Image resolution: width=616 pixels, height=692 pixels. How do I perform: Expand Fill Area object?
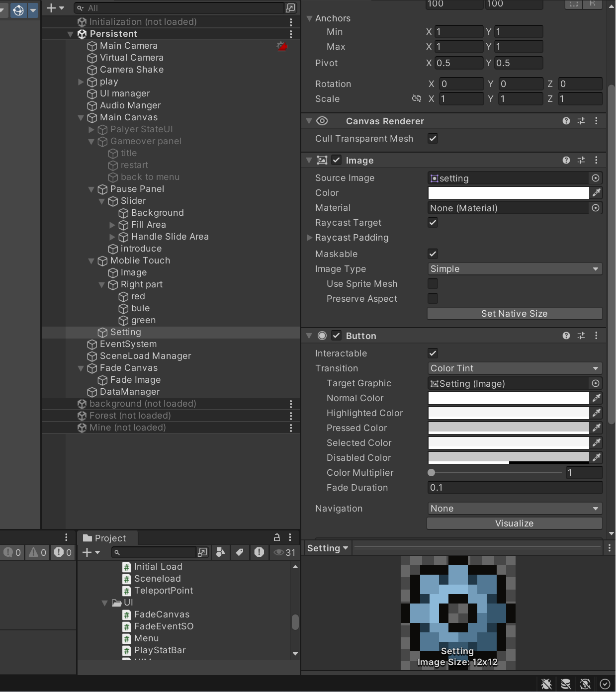[112, 225]
